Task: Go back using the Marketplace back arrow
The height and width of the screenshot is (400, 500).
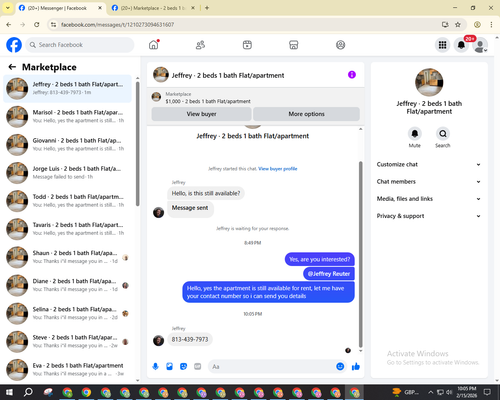Action: coord(12,67)
